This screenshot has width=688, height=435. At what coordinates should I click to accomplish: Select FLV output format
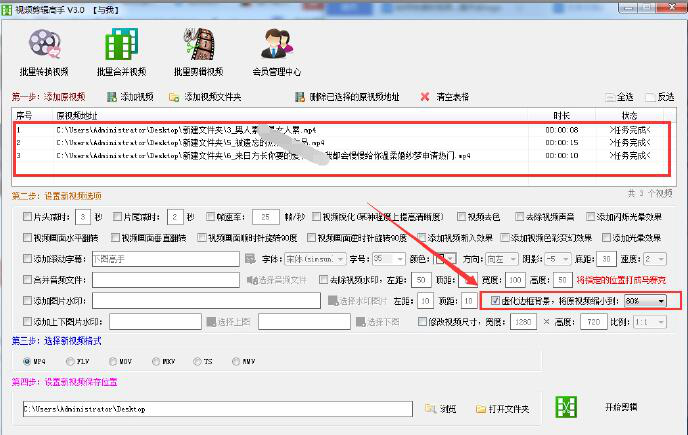(x=70, y=362)
